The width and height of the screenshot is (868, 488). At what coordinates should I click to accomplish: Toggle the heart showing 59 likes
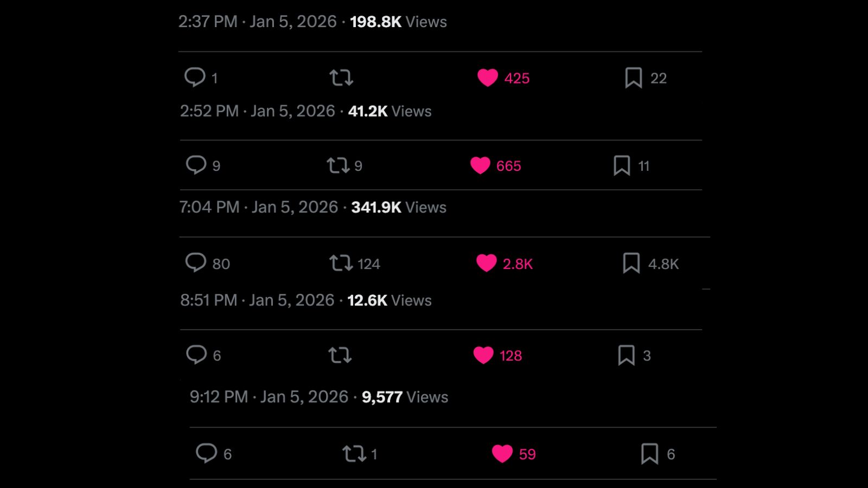(x=502, y=454)
